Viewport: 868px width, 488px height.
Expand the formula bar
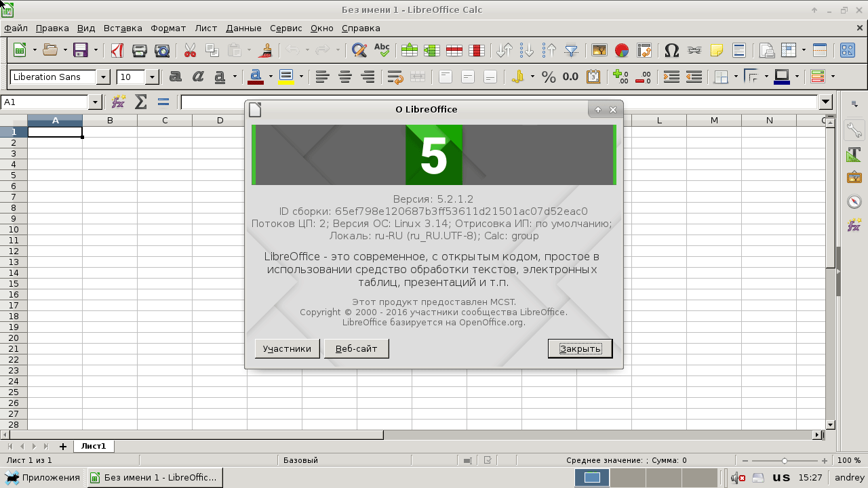click(825, 102)
